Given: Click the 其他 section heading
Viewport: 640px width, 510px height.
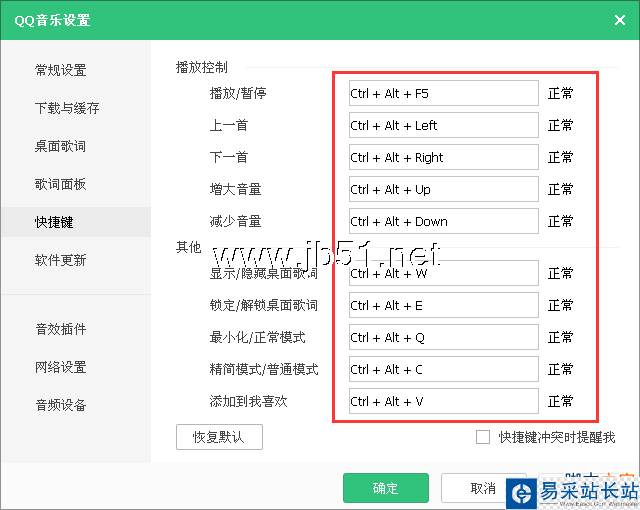Looking at the screenshot, I should [189, 247].
